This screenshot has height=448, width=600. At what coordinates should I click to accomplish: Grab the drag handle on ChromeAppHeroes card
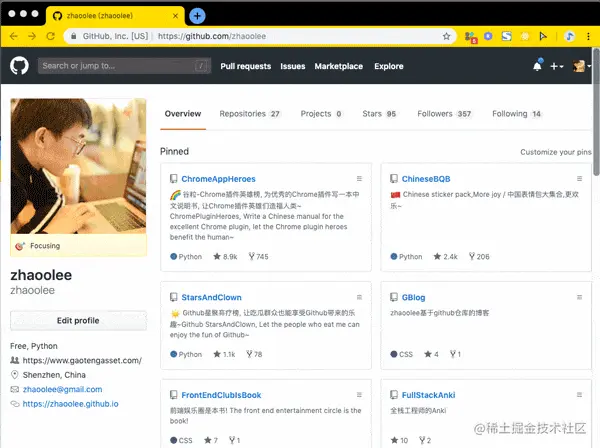(359, 179)
